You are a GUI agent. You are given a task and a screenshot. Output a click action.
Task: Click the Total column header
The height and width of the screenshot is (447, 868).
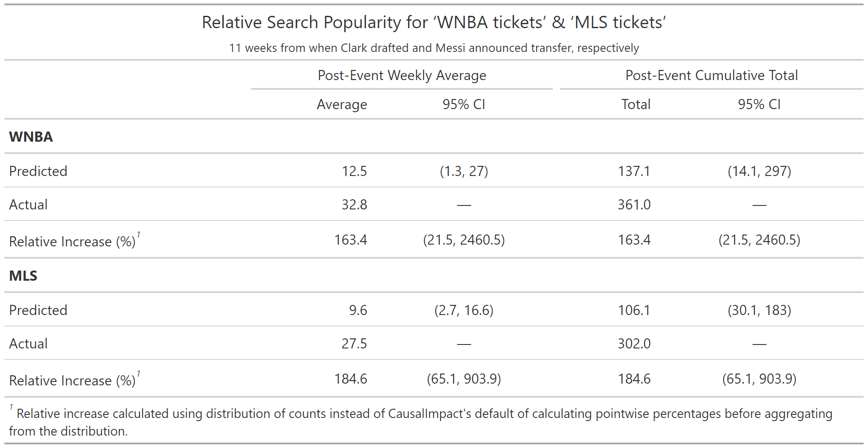tap(636, 104)
